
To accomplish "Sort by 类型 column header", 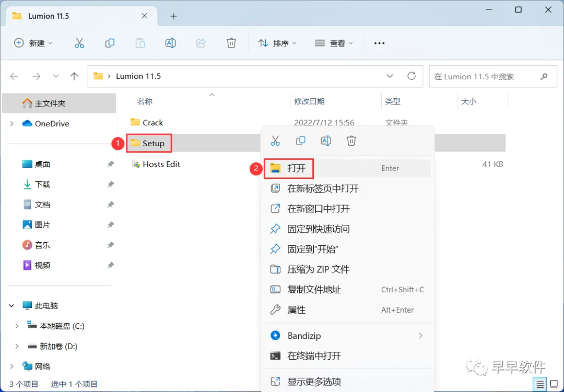I will tap(392, 101).
